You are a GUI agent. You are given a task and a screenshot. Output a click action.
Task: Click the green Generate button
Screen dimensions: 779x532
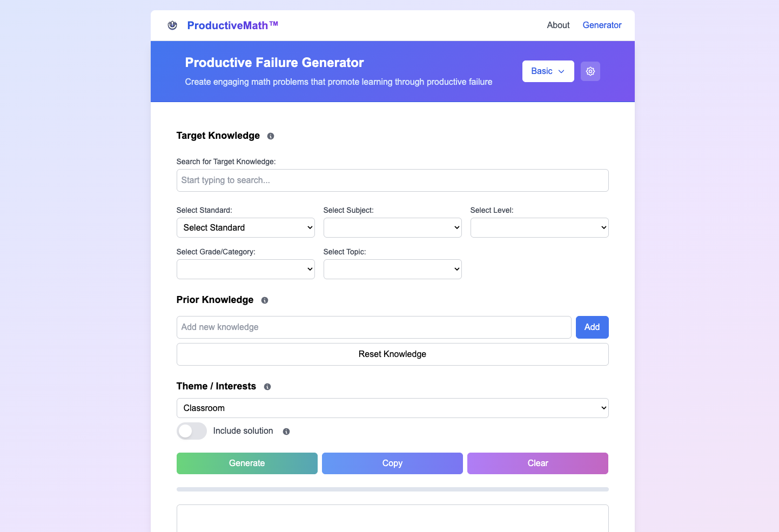click(x=247, y=463)
